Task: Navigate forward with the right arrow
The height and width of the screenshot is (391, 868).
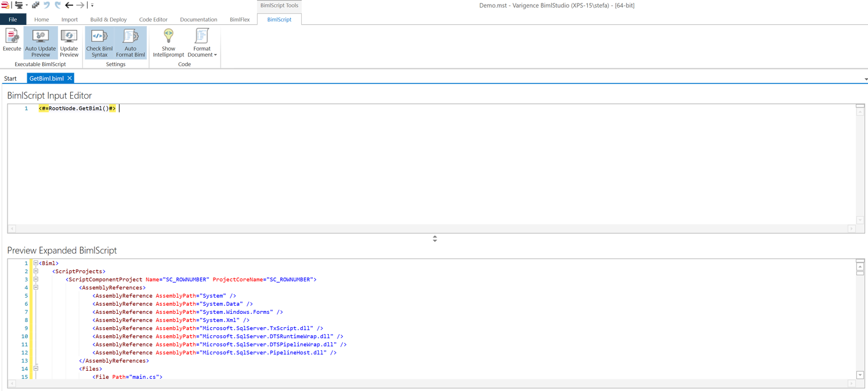Action: tap(80, 5)
